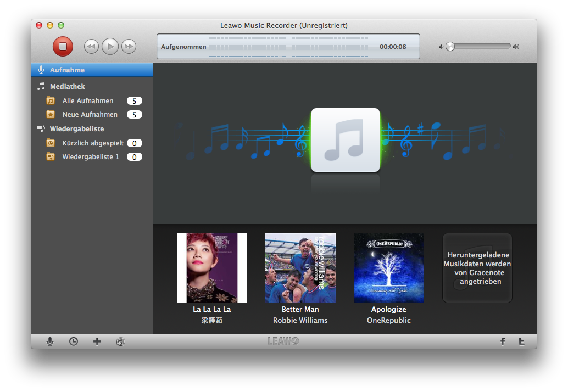This screenshot has height=392, width=568.
Task: Open Neue Aufnahmen in the sidebar
Action: pyautogui.click(x=90, y=115)
